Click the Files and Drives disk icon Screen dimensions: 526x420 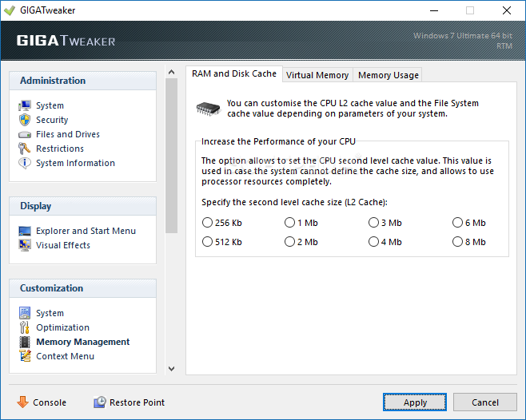click(x=25, y=134)
